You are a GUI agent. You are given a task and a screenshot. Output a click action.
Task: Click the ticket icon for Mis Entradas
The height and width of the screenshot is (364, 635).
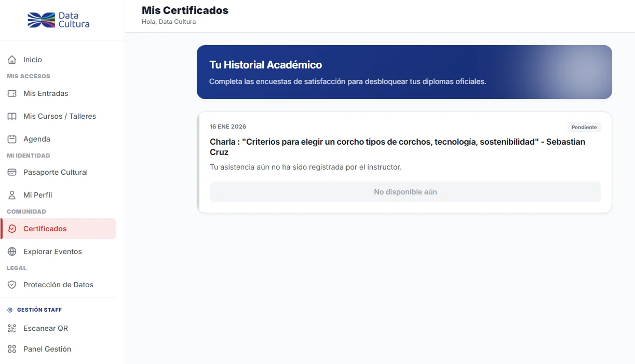[x=11, y=93]
